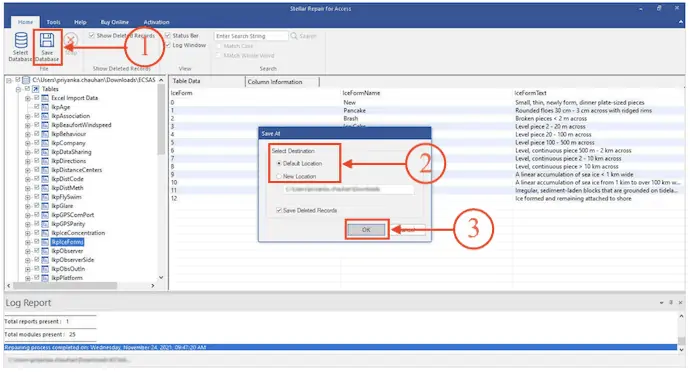This screenshot has height=372, width=690.
Task: Click the Tables folder icon in tree
Action: point(36,89)
